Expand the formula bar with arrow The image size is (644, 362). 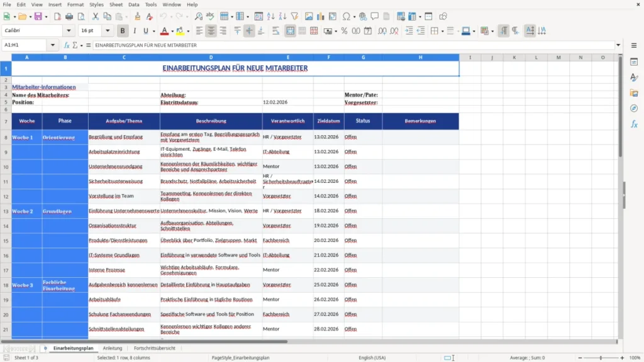pos(618,45)
